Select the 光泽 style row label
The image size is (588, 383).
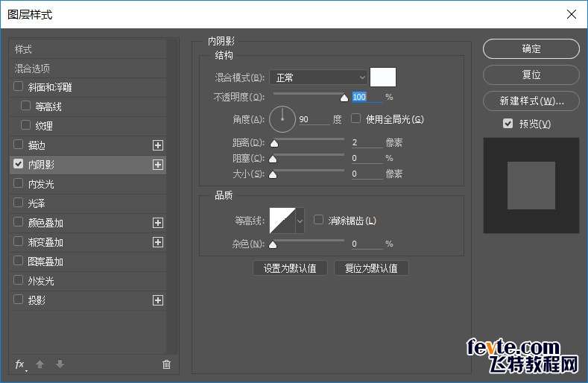pyautogui.click(x=37, y=203)
